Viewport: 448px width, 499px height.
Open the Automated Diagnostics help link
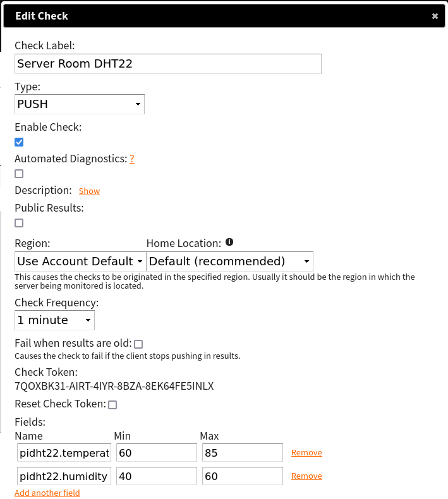tap(132, 159)
